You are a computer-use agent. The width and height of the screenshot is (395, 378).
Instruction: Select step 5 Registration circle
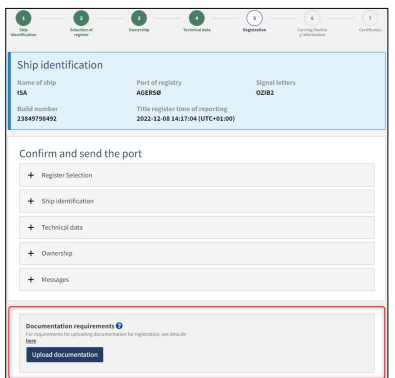254,18
